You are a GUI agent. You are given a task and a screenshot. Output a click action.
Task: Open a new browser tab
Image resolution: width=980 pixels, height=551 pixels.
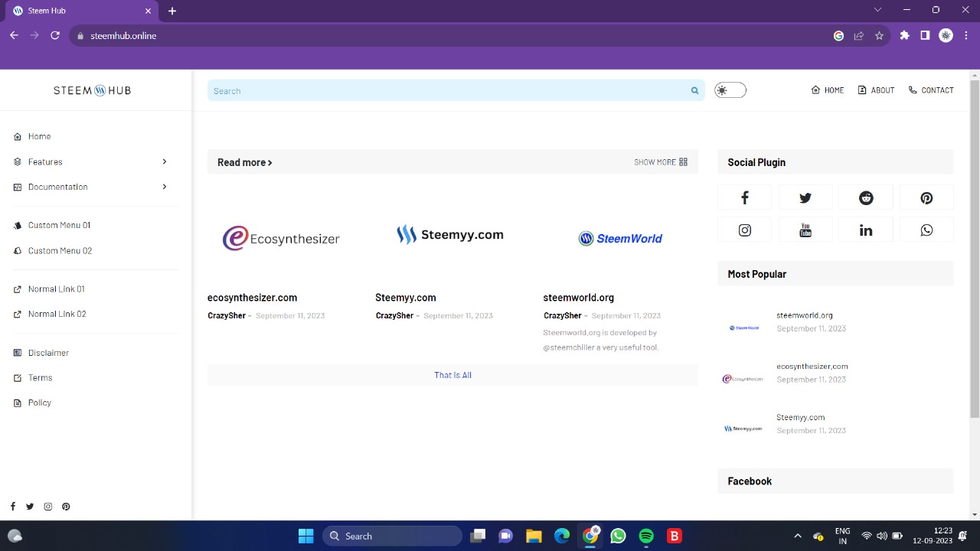point(172,11)
